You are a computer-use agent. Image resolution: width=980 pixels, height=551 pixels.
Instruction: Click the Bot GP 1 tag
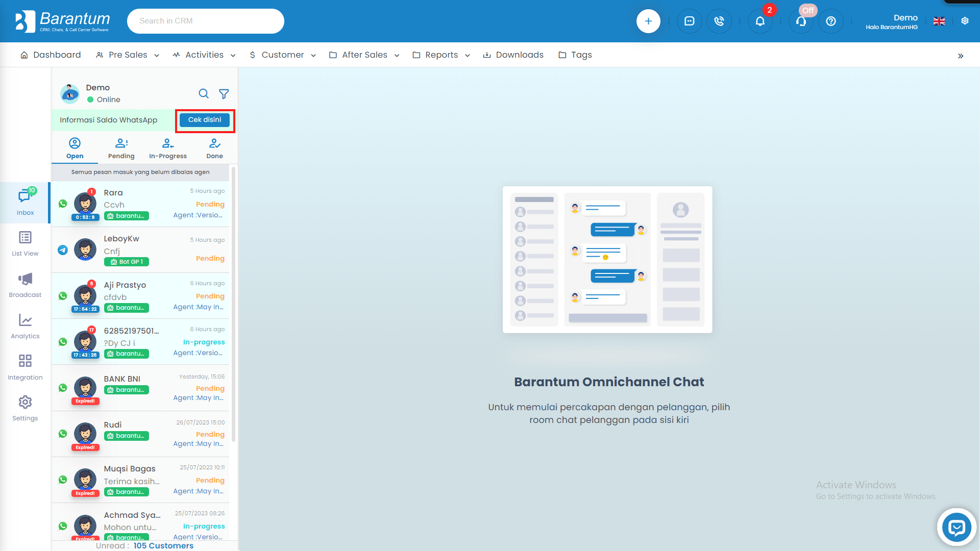127,262
